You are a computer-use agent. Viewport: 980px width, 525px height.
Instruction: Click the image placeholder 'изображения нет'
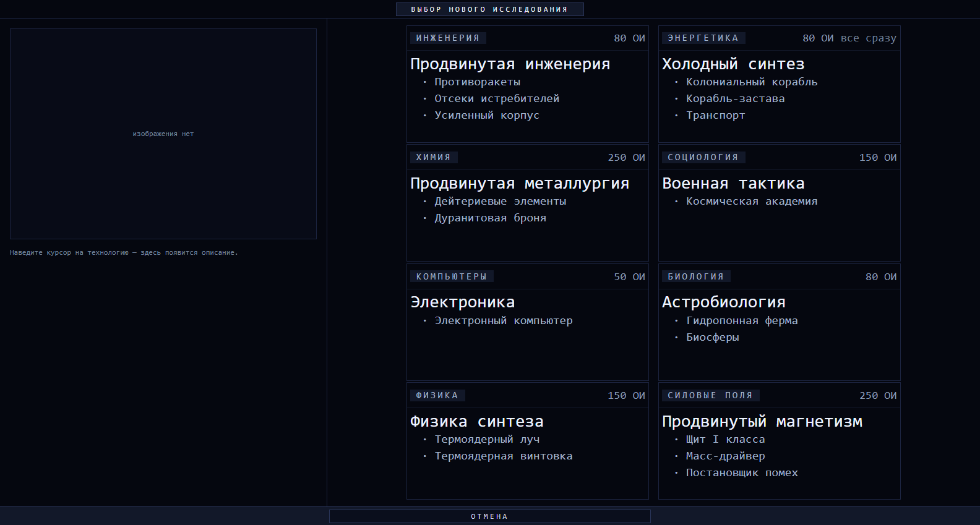(163, 134)
